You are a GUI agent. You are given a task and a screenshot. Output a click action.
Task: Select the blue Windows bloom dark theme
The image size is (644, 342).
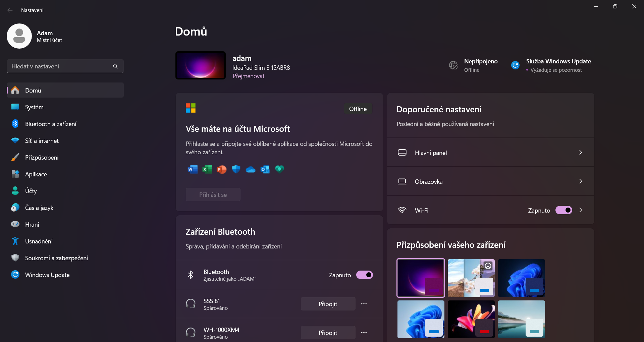pyautogui.click(x=521, y=278)
